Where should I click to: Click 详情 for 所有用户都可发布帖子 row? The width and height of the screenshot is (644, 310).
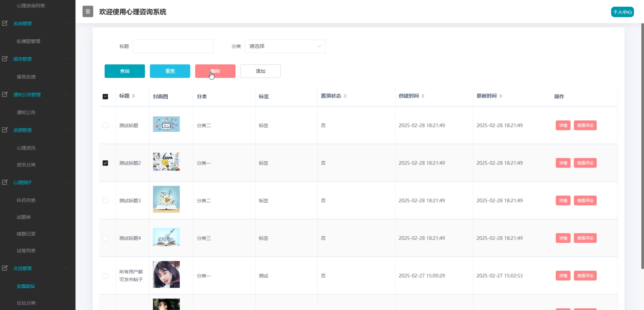click(x=563, y=276)
